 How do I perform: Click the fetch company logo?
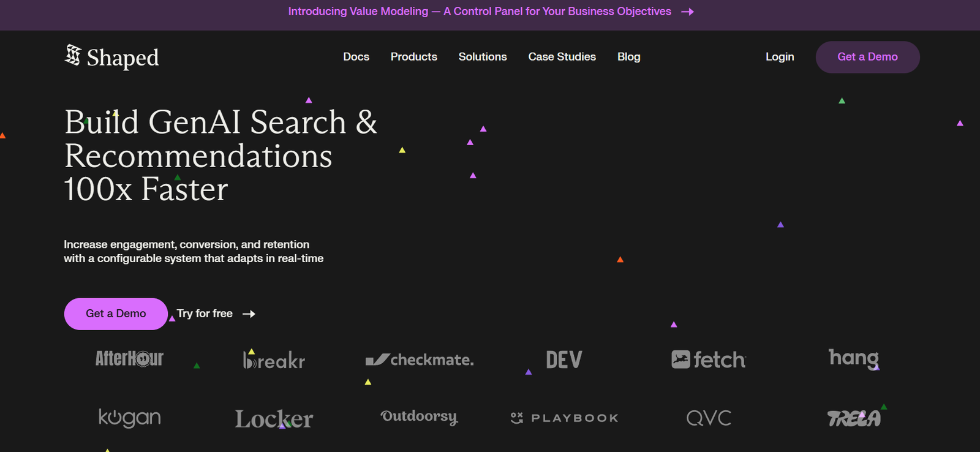709,360
